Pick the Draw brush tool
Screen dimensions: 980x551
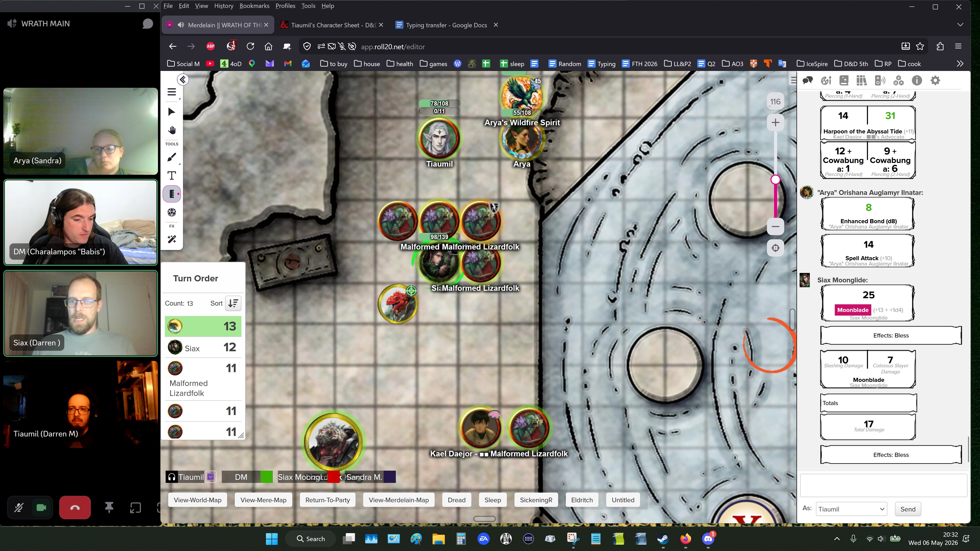(171, 157)
